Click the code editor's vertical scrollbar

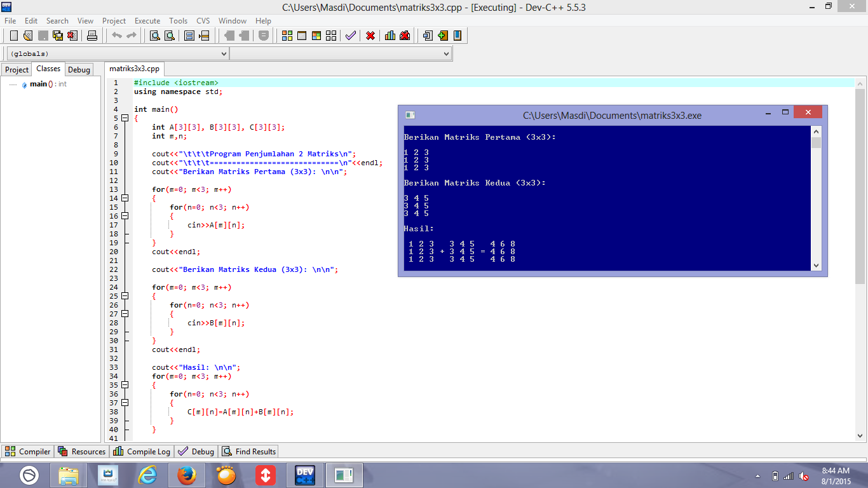(860, 259)
